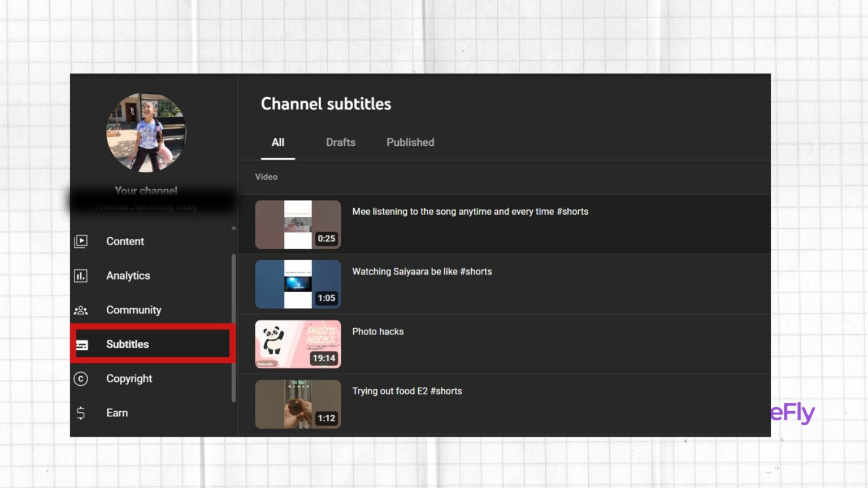Viewport: 868px width, 488px height.
Task: Open the Photo hacks video thumbnail
Action: tap(298, 344)
